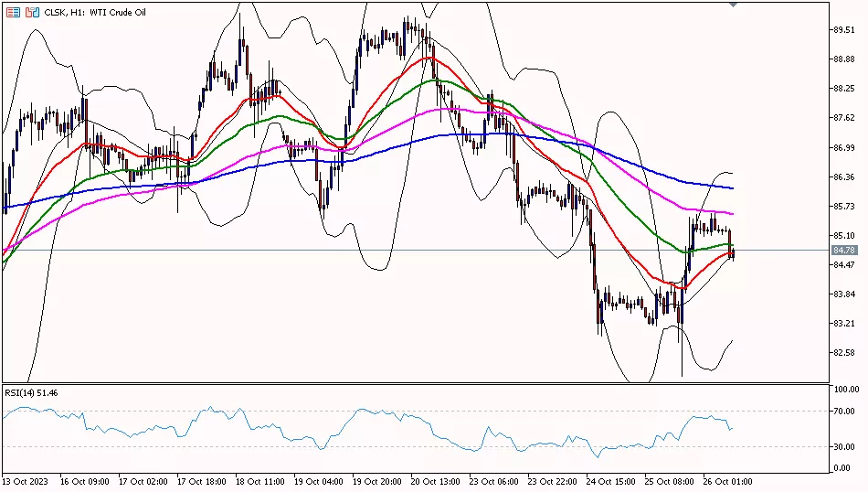This screenshot has width=868, height=492.
Task: Click the RSI 70.00 level label
Action: 845,412
